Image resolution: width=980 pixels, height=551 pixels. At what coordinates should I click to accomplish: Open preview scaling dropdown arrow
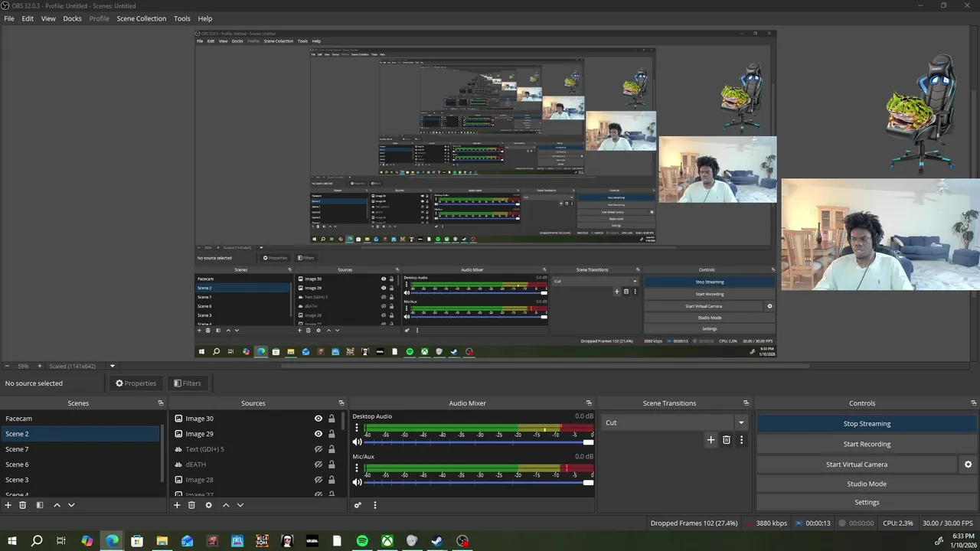pyautogui.click(x=113, y=367)
